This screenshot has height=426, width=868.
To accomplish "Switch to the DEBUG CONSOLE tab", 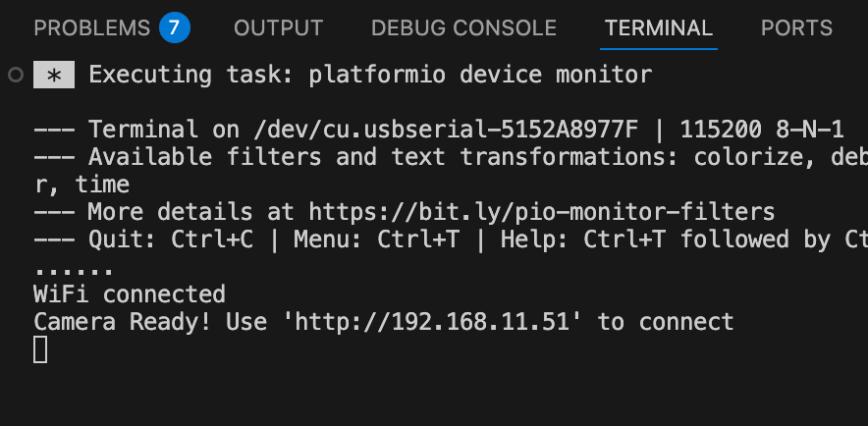I will point(463,27).
